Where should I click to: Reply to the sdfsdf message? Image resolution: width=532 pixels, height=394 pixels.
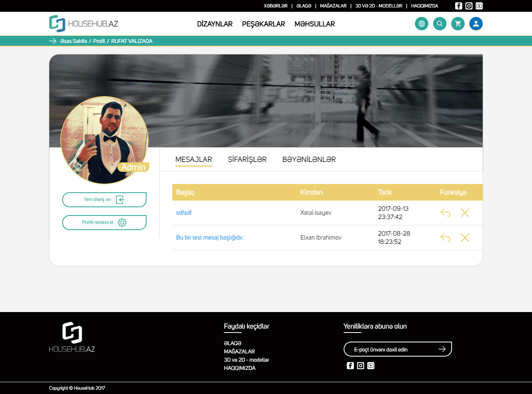[x=445, y=213]
